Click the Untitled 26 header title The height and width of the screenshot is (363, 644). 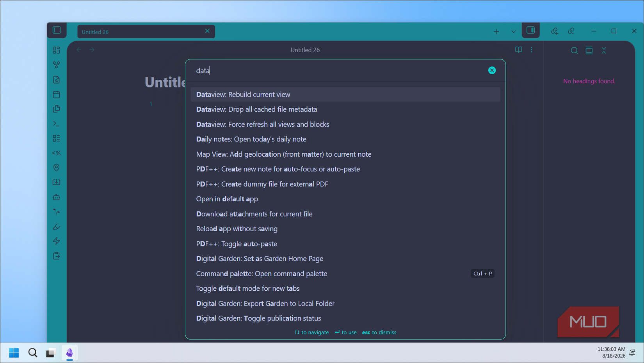tap(305, 50)
